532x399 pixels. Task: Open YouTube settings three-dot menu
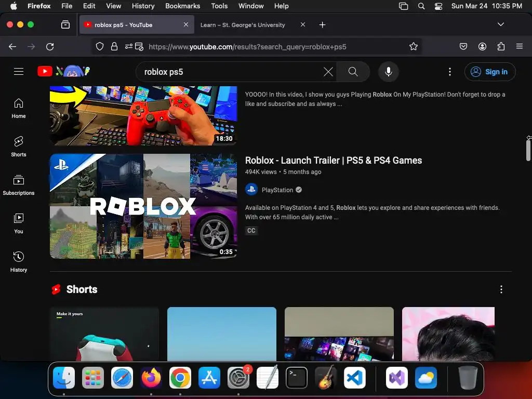pos(450,72)
